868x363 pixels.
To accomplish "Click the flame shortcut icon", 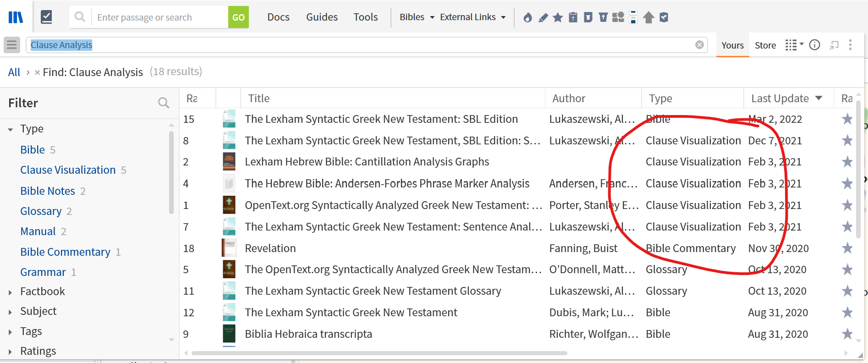I will coord(528,17).
